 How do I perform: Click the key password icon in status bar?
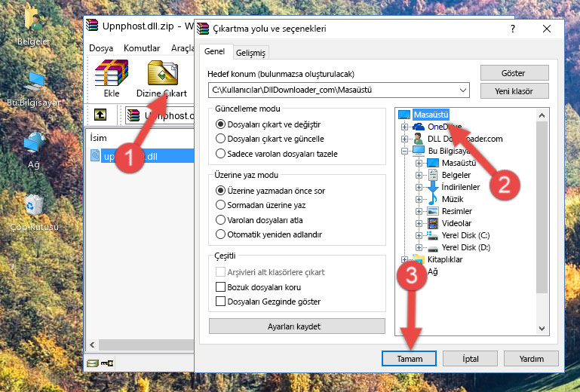107,363
